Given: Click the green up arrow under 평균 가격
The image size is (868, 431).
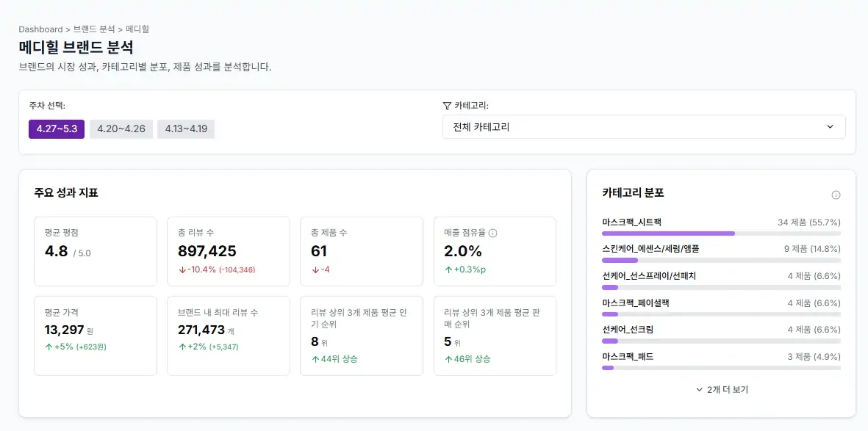Looking at the screenshot, I should pyautogui.click(x=49, y=347).
